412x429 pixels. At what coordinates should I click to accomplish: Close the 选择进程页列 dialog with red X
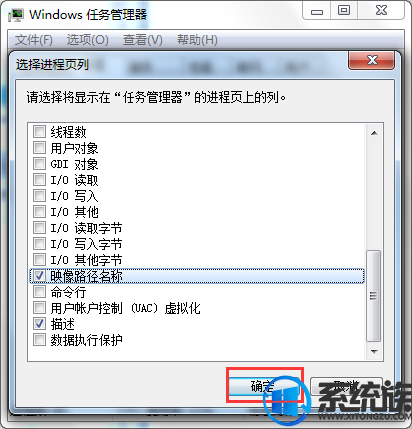pos(372,60)
